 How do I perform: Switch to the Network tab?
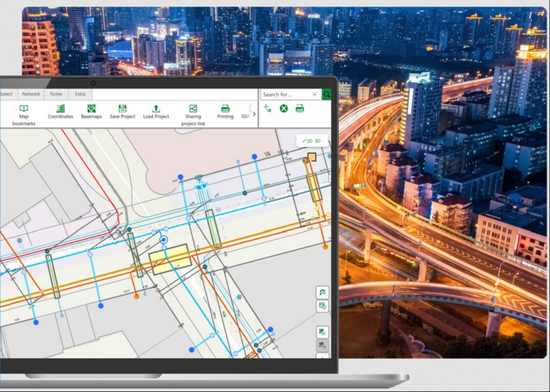coord(31,94)
